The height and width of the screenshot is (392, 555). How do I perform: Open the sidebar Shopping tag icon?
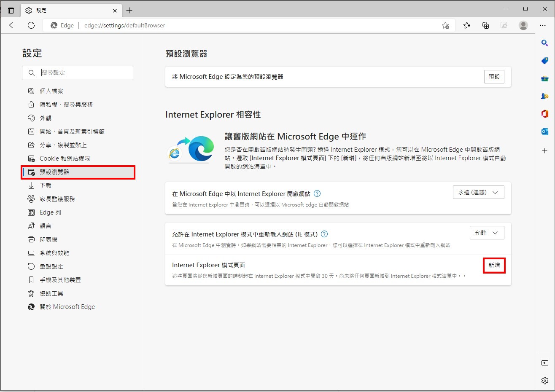point(545,61)
